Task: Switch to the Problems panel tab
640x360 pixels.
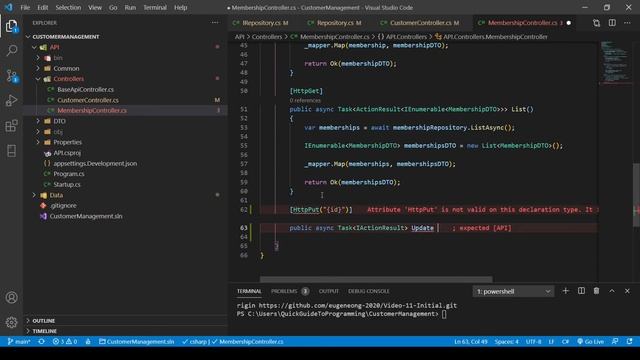Action: point(290,291)
